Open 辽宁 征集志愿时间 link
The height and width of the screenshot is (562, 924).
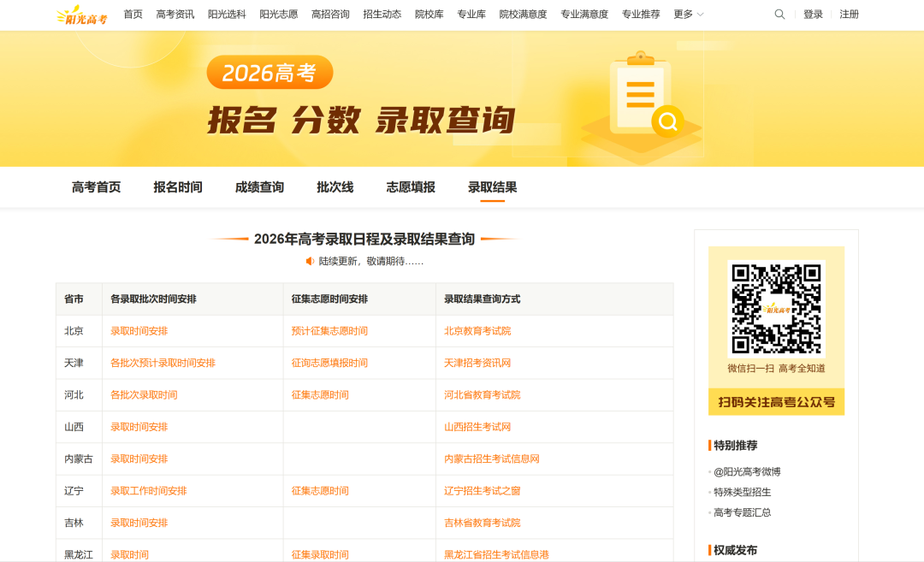coord(320,491)
